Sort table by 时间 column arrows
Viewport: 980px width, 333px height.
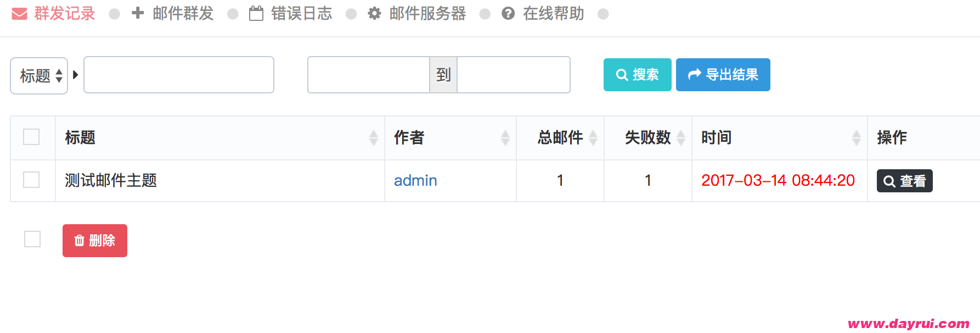(857, 138)
